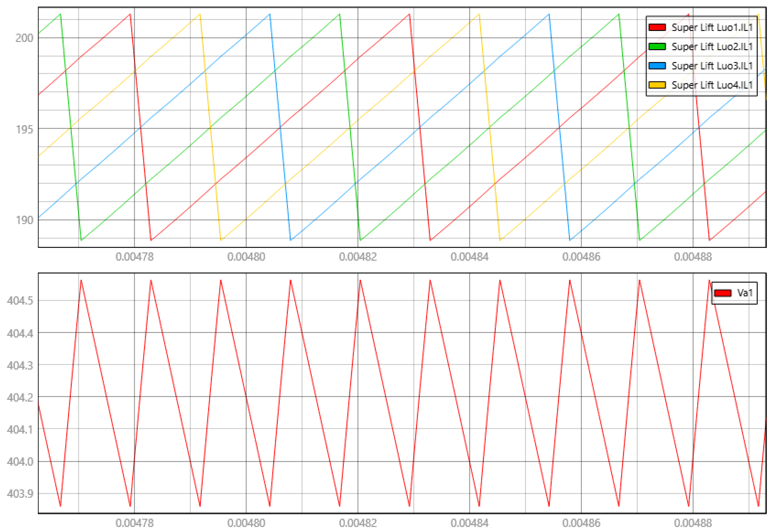Click the 404.2 tick on lower plot y-axis

20,397
